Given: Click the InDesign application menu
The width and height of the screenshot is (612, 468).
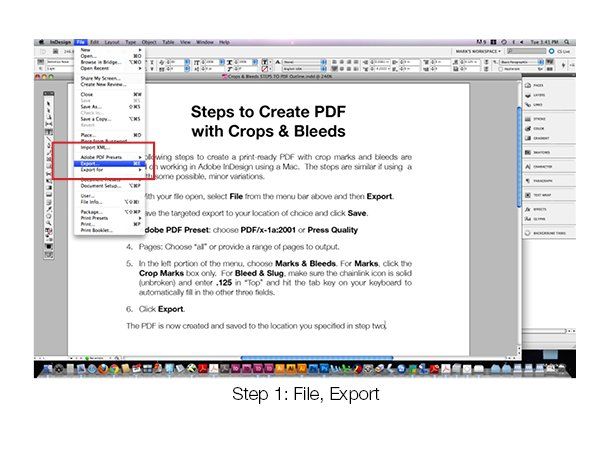Looking at the screenshot, I should point(60,42).
